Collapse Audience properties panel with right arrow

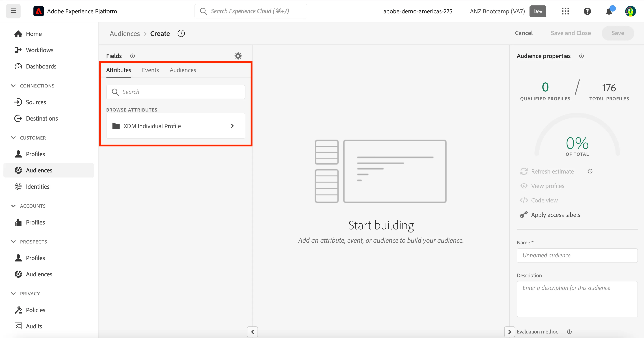509,332
